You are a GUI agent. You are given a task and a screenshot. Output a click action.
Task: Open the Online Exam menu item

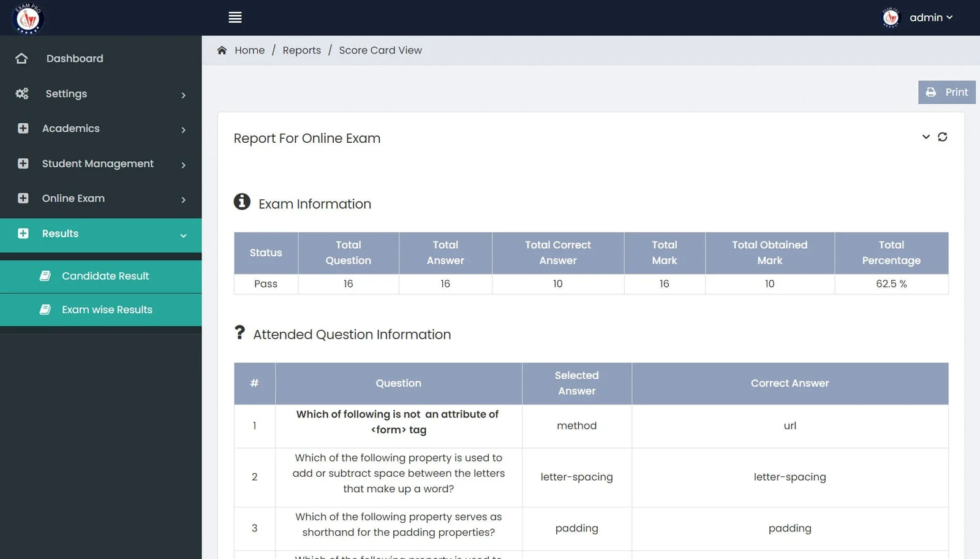[x=73, y=198]
